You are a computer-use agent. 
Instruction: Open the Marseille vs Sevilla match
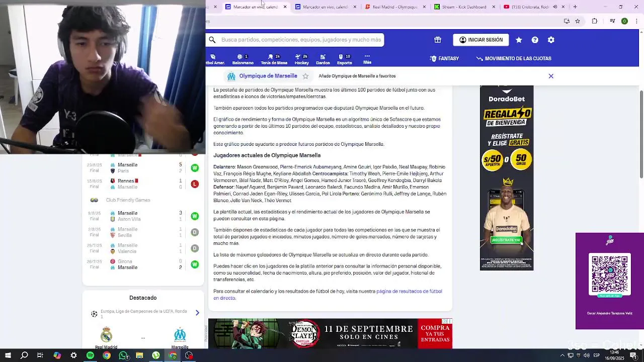click(x=143, y=232)
